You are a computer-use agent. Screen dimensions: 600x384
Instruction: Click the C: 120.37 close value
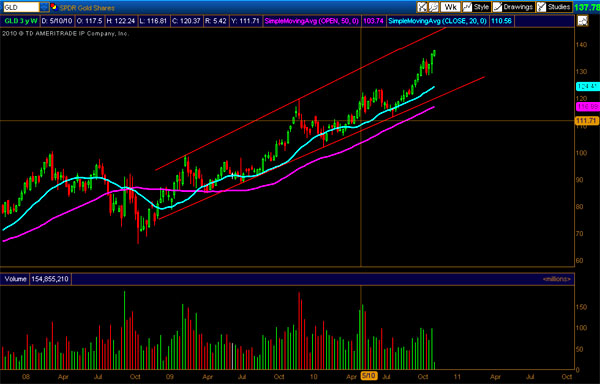click(186, 21)
